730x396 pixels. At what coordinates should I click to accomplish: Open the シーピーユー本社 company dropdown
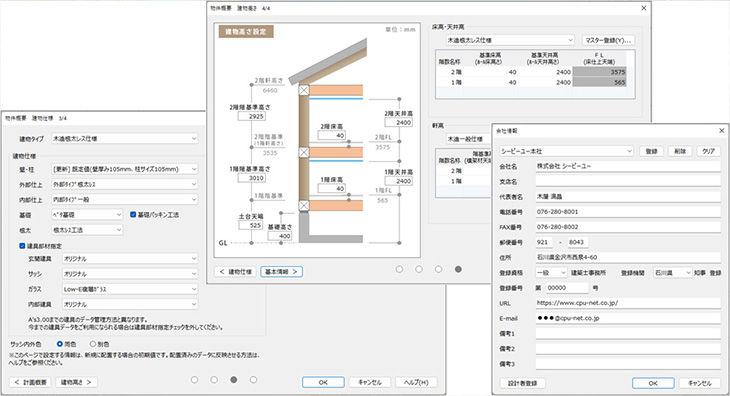tap(567, 151)
